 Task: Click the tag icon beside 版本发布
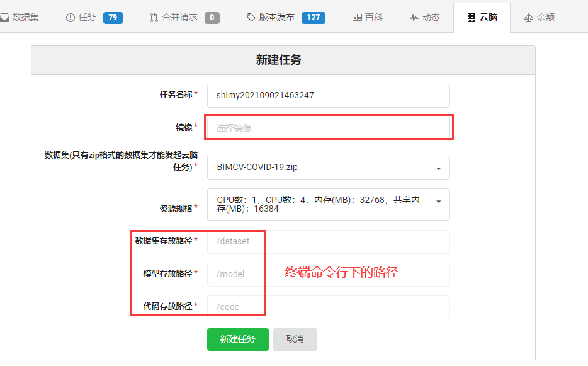[x=251, y=17]
